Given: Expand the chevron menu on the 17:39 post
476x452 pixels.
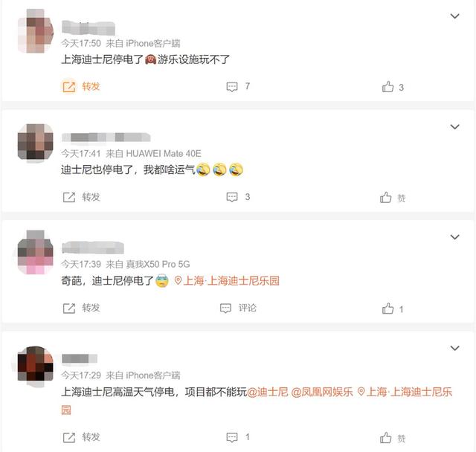Looking at the screenshot, I should click(454, 237).
